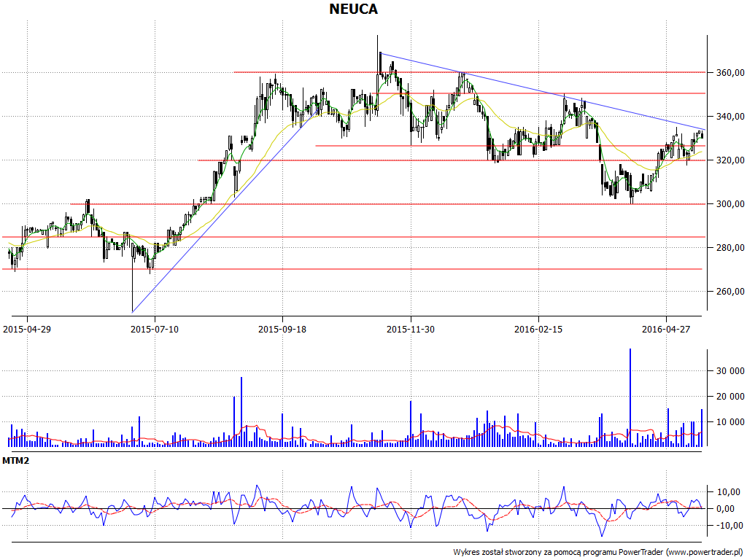Select the 260,00 price axis label
747x560 pixels.
click(x=730, y=292)
